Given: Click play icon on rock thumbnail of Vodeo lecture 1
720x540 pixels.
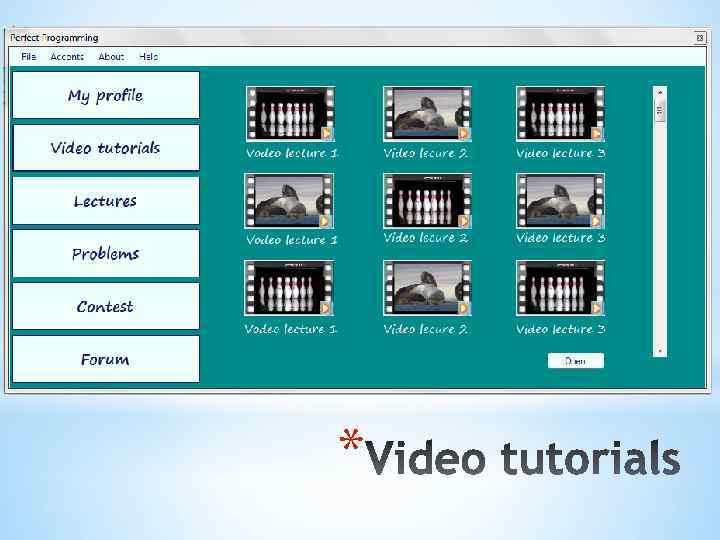Looking at the screenshot, I should (325, 220).
